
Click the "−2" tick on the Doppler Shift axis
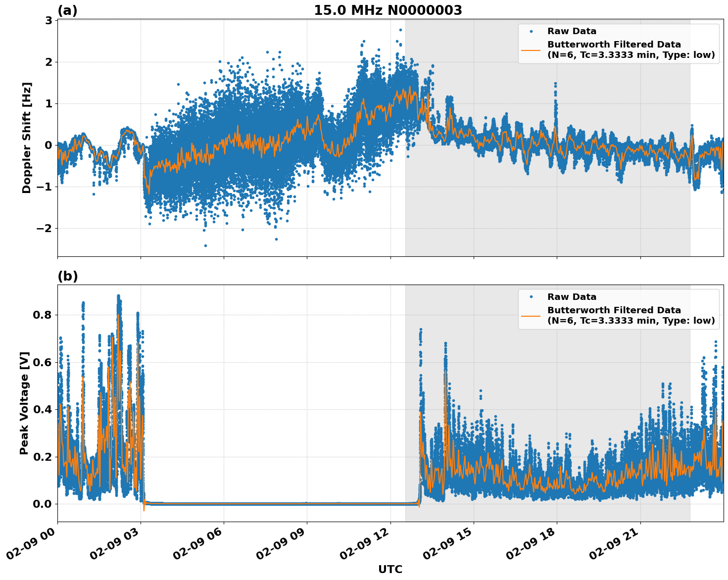click(x=45, y=228)
